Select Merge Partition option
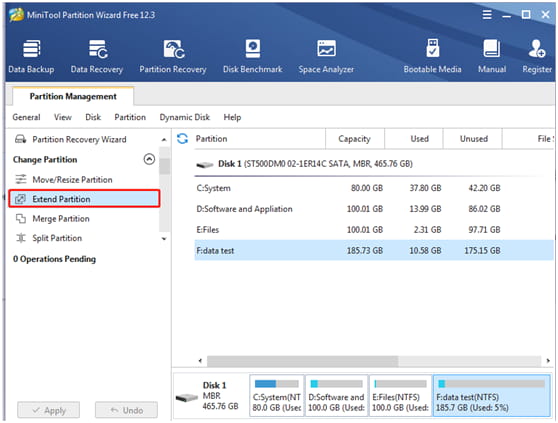 click(x=61, y=218)
